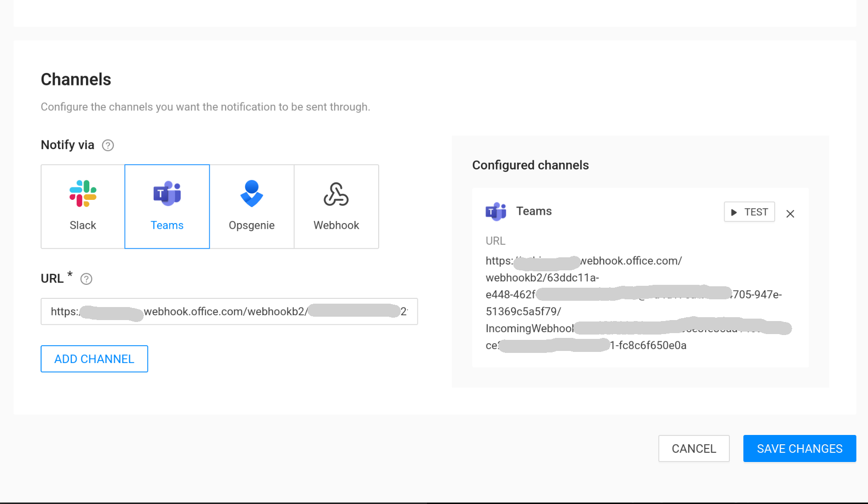This screenshot has height=504, width=868.
Task: Cancel the channel configuration
Action: click(x=694, y=448)
